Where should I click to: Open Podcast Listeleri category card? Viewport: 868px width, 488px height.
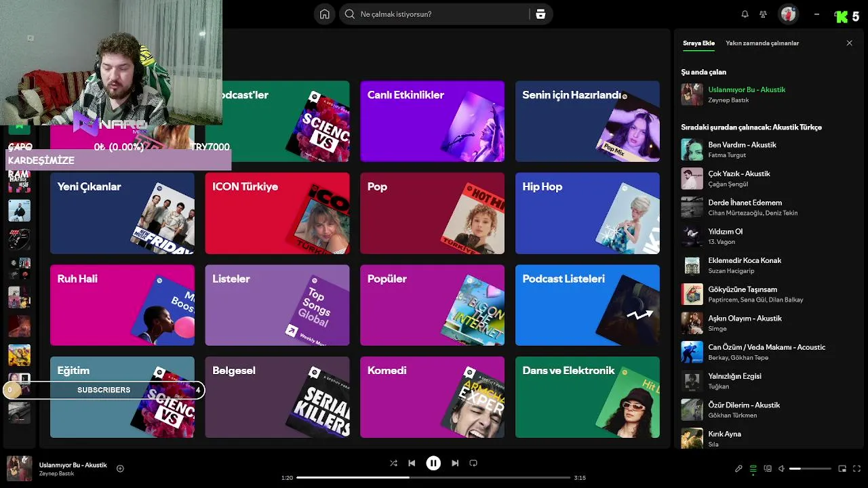click(587, 305)
